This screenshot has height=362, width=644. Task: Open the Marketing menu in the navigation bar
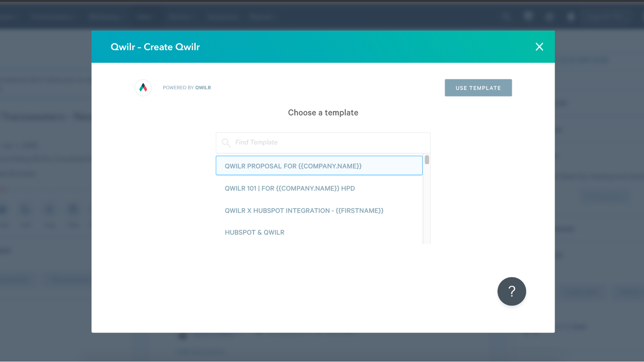coord(105,17)
